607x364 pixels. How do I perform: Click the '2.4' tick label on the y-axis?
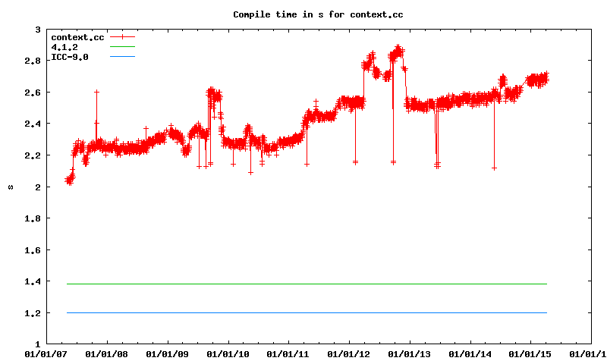pos(33,124)
